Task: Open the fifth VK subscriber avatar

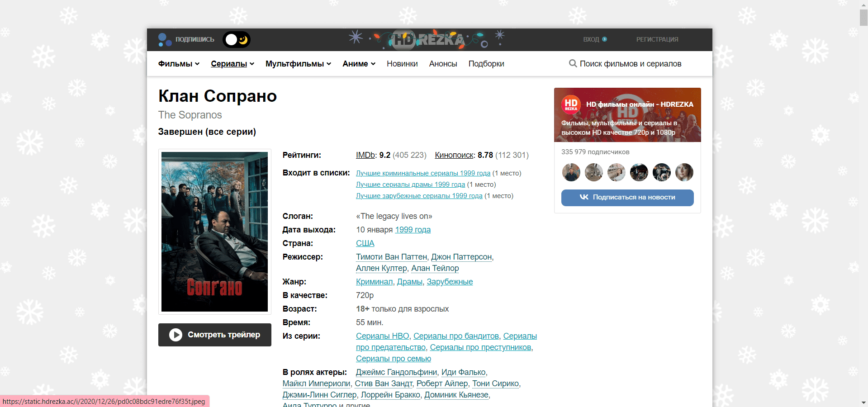Action: pos(662,172)
